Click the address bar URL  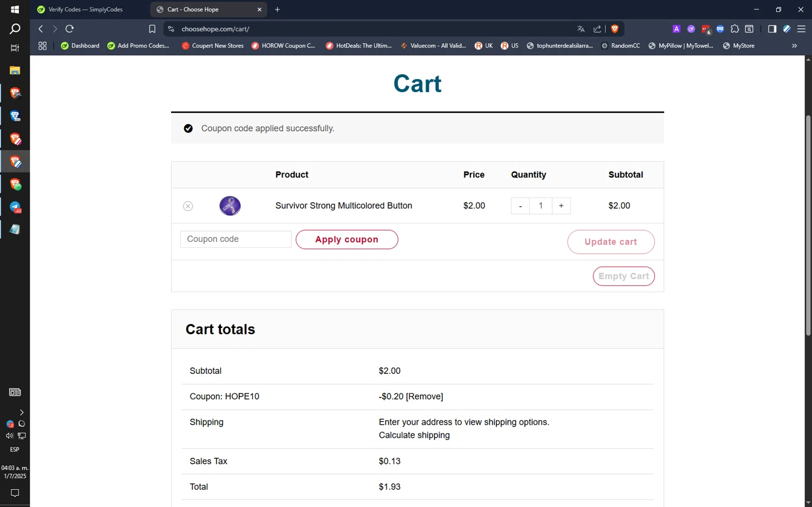coord(215,29)
